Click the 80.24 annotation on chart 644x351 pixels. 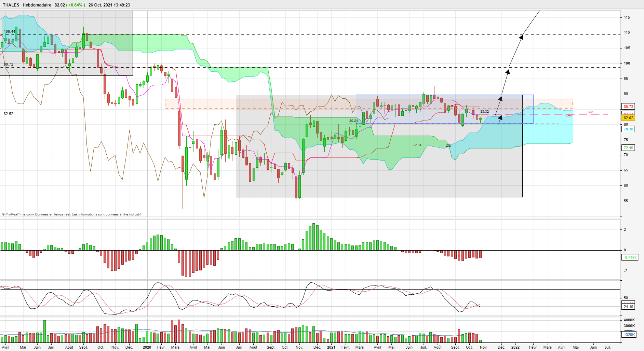pyautogui.click(x=353, y=121)
